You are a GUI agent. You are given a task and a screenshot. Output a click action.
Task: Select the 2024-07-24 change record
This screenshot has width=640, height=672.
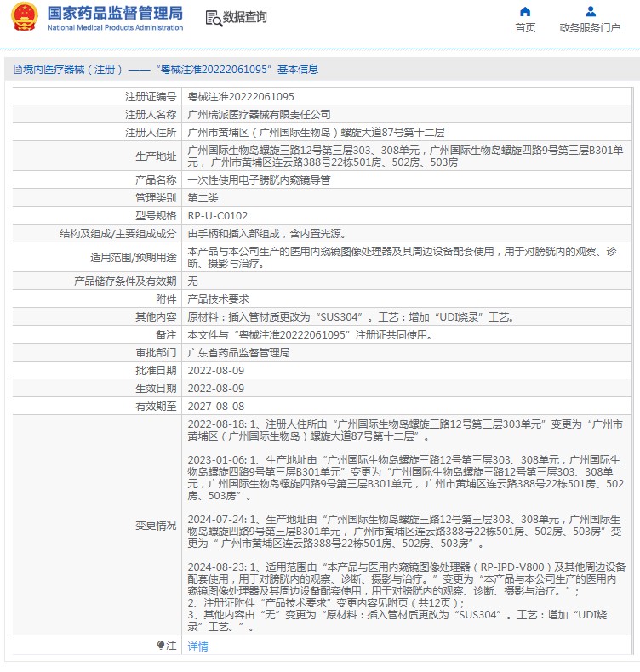[x=404, y=532]
